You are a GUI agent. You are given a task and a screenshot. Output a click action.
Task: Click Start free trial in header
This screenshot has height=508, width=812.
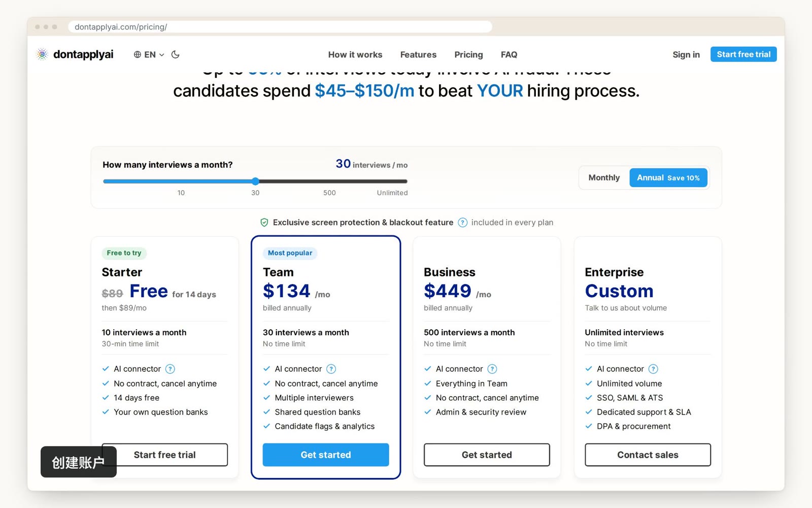(x=743, y=54)
